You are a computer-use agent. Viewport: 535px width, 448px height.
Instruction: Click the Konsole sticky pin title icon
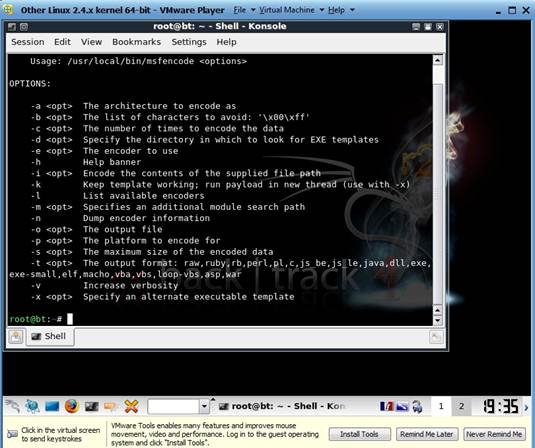pyautogui.click(x=24, y=27)
